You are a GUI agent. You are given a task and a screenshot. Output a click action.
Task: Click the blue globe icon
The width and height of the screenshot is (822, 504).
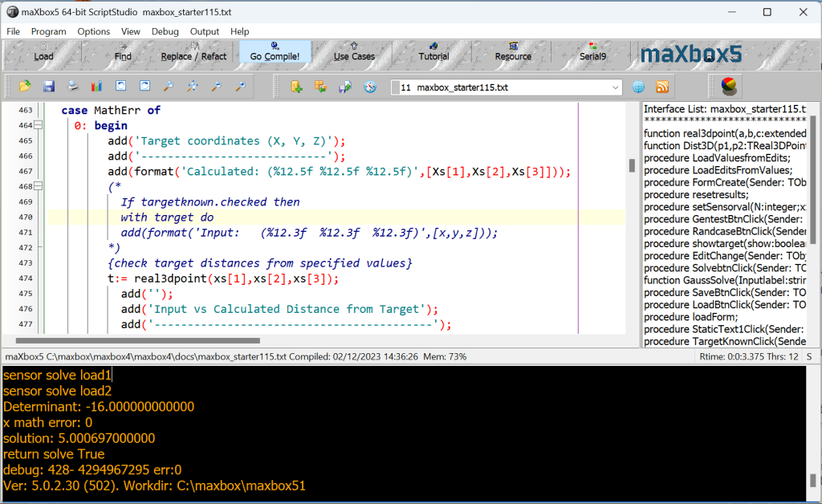(638, 87)
